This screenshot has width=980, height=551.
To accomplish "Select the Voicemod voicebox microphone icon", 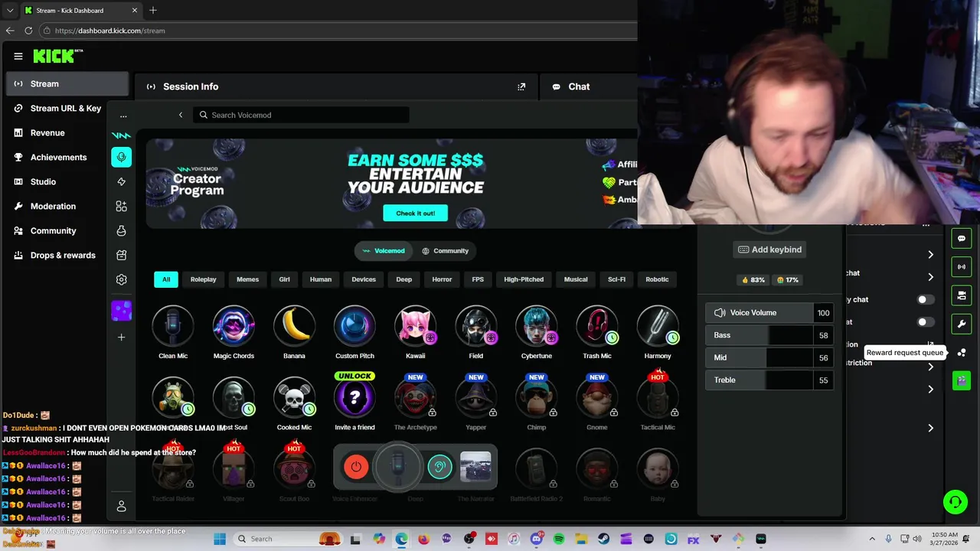I will click(x=121, y=157).
